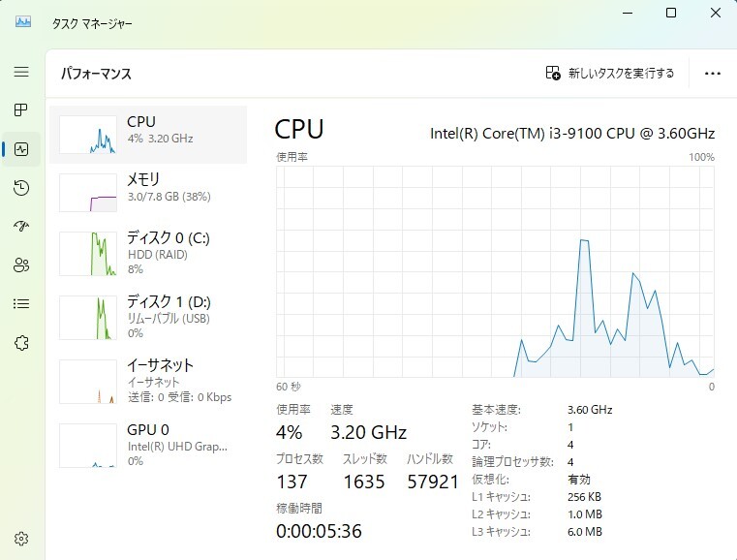
Task: Minimize the Task Manager window
Action: [628, 13]
